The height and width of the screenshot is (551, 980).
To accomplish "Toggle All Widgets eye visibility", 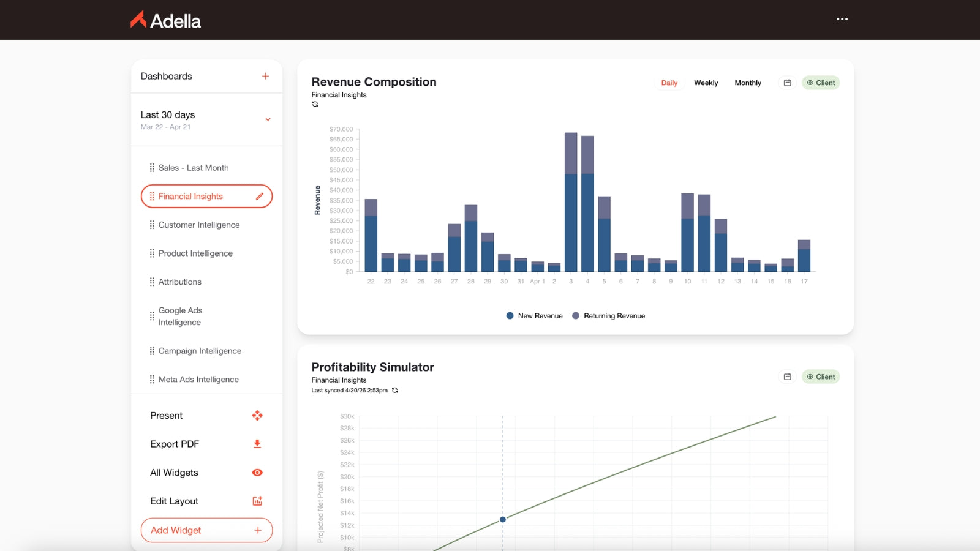I will [257, 473].
